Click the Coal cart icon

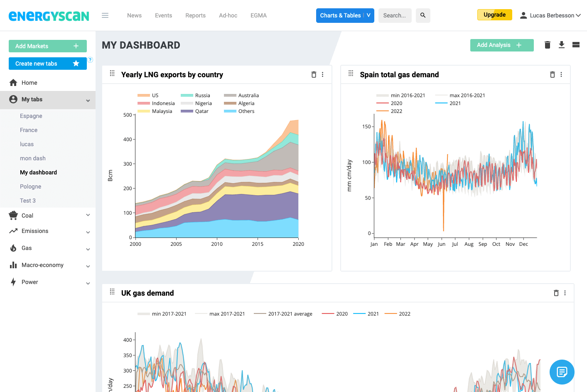(x=13, y=215)
